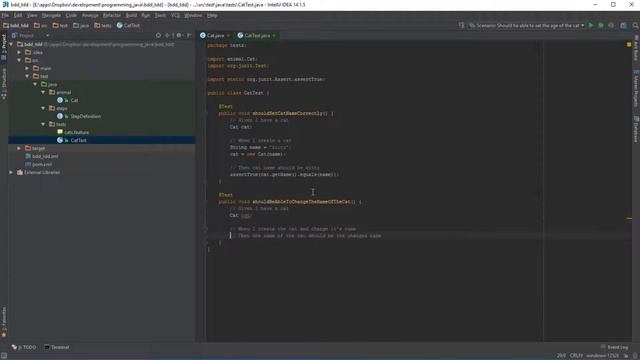This screenshot has width=640, height=360.
Task: Click the lock read-only icon in status bar
Action: pos(626,356)
